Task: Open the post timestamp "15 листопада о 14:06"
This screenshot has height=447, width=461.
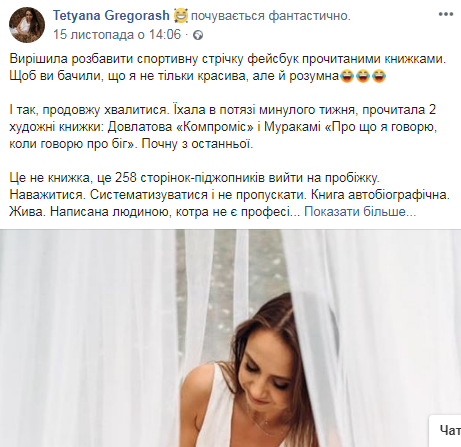Action: (117, 34)
